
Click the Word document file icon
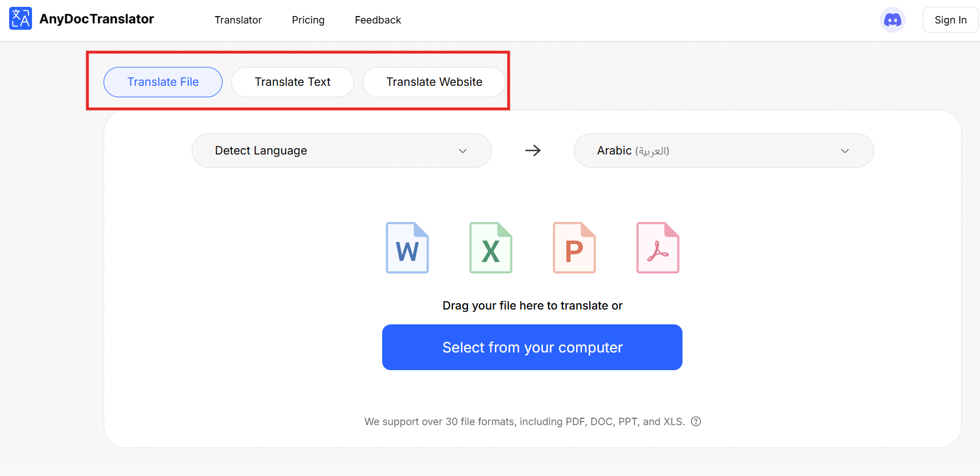pyautogui.click(x=407, y=248)
